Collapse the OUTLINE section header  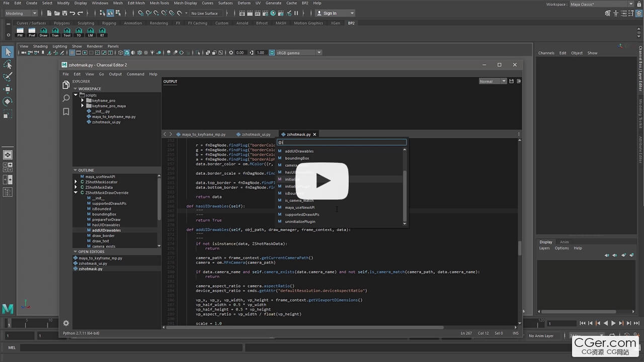click(117, 170)
